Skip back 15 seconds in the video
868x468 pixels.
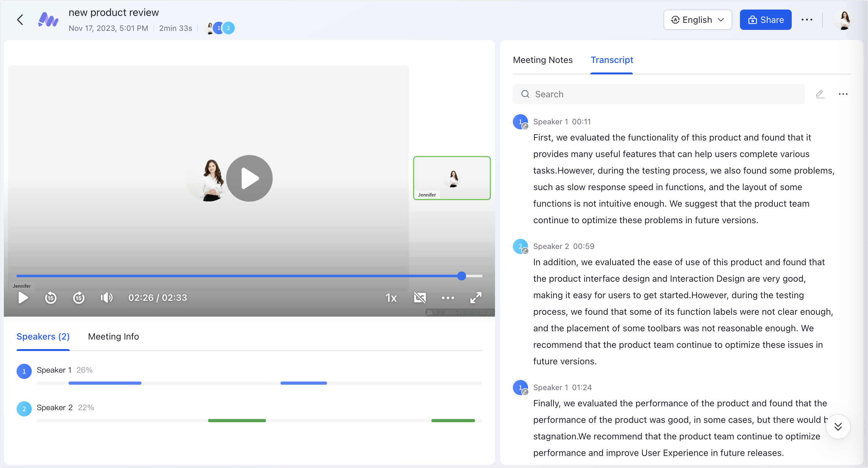pos(51,298)
